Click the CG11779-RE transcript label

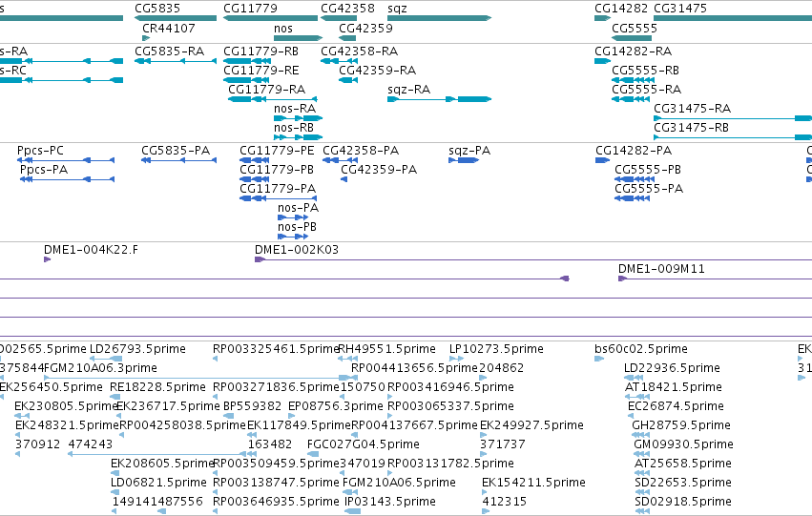point(261,71)
